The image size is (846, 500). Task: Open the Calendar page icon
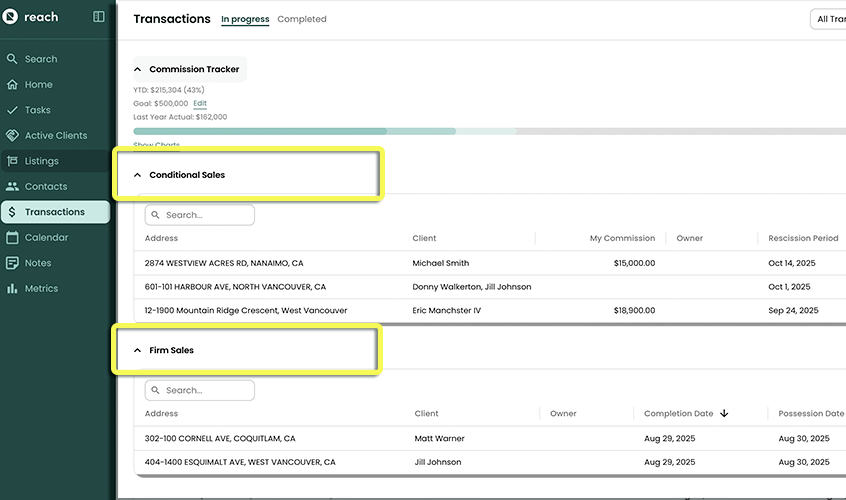click(x=12, y=238)
